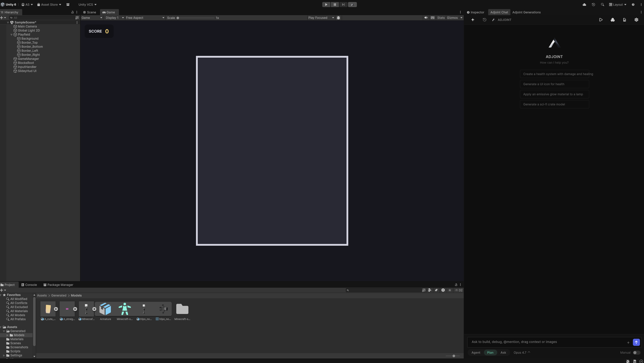Open Adjoint chat history clock icon
The width and height of the screenshot is (644, 363).
484,20
